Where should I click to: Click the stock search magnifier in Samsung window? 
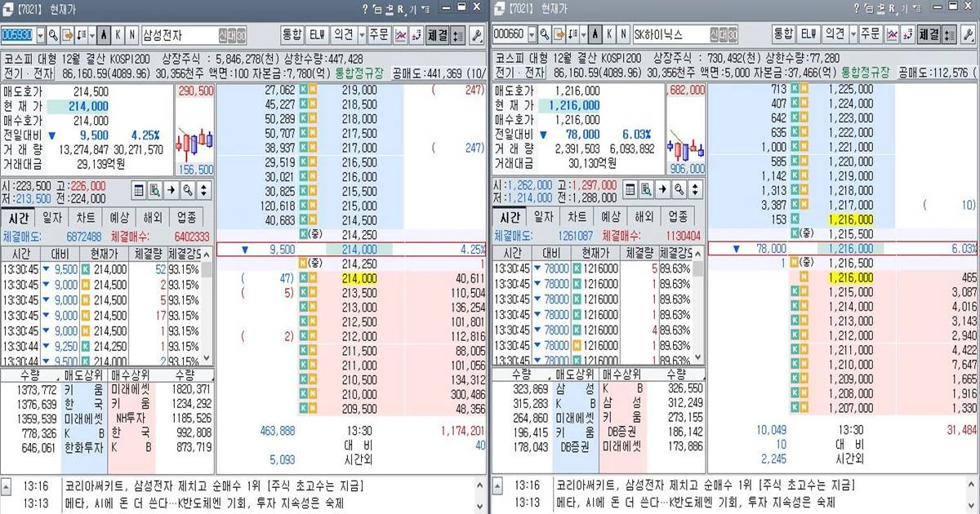53,35
